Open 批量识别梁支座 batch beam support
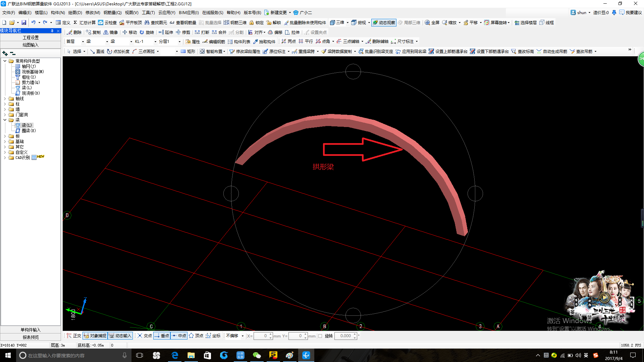Viewport: 644px width, 362px height. click(376, 51)
